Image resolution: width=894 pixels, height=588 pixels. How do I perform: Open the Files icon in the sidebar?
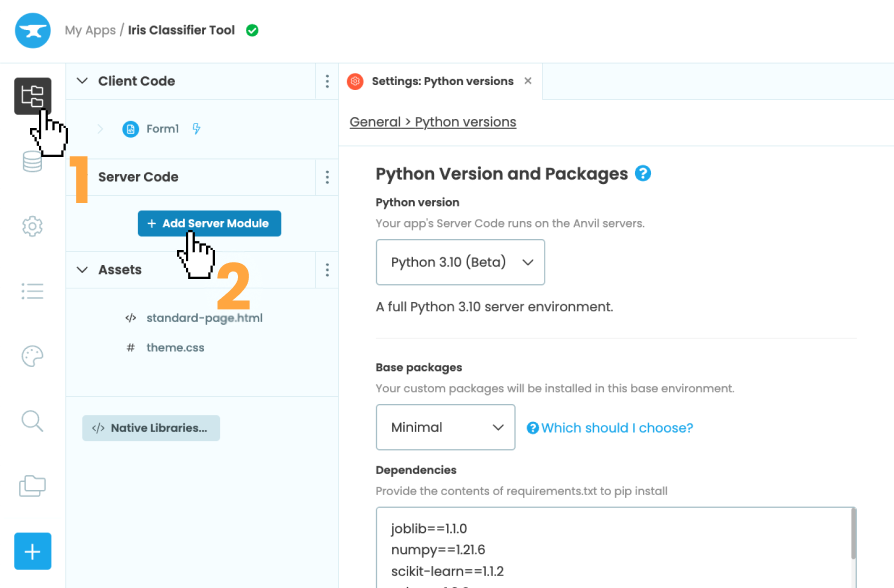(32, 486)
